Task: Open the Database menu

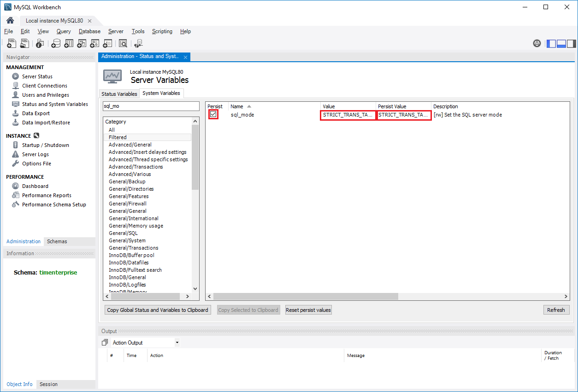Action: [89, 31]
